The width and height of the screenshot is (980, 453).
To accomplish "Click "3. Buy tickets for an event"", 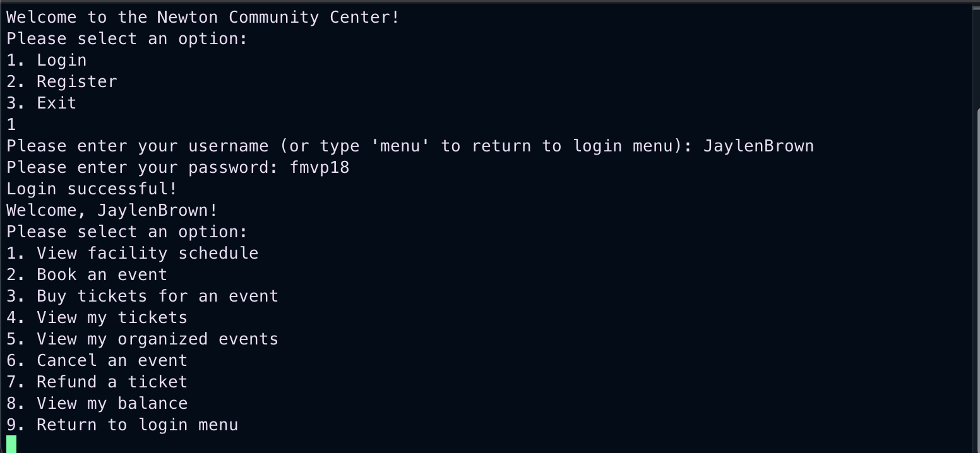I will pyautogui.click(x=143, y=297).
